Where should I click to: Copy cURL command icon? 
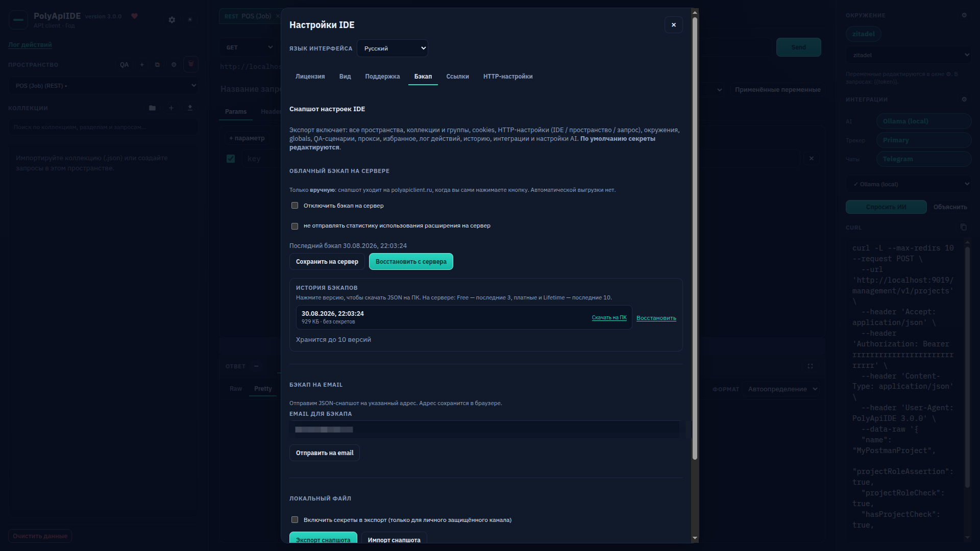[x=963, y=227]
